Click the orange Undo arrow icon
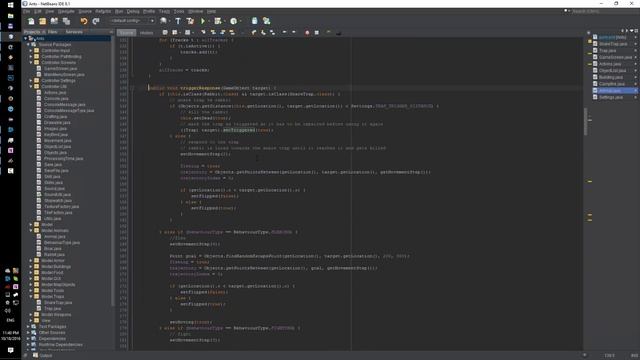 (84, 21)
